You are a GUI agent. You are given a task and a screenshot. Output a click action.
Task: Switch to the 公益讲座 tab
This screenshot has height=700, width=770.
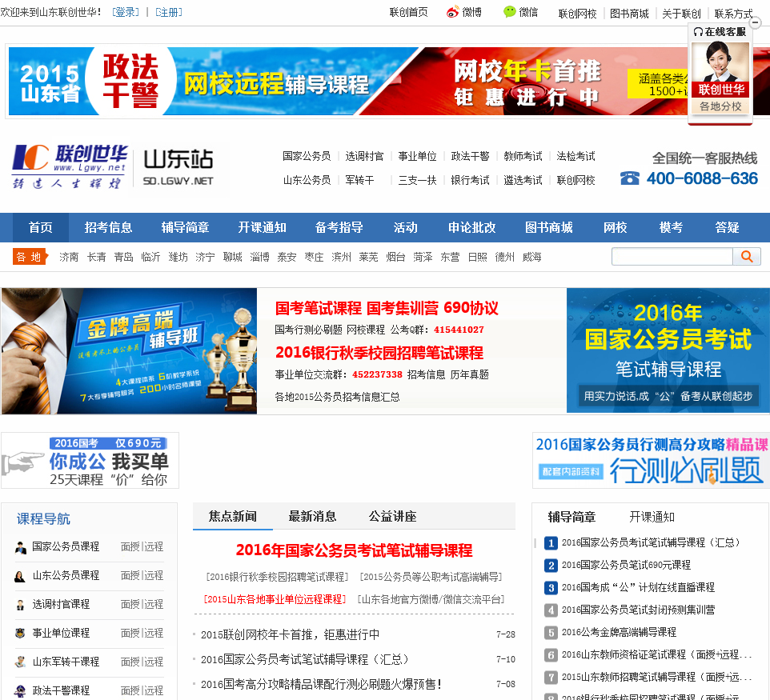(393, 517)
